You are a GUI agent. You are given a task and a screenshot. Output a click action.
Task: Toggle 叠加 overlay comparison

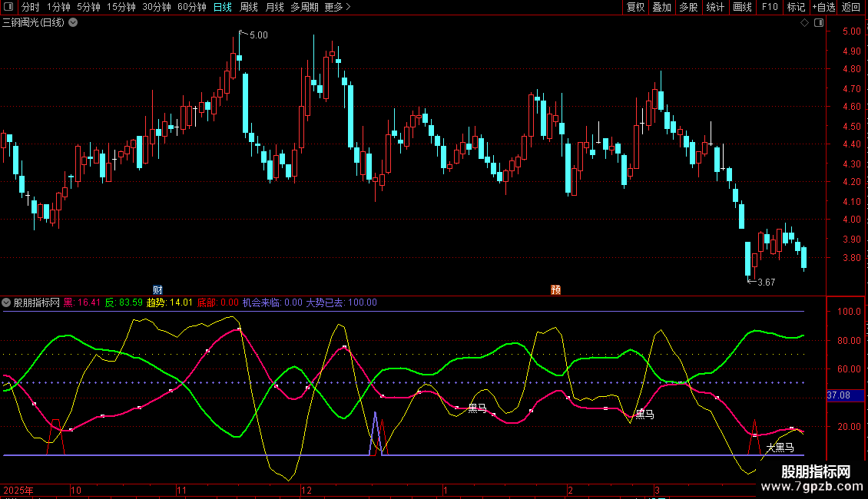[661, 8]
